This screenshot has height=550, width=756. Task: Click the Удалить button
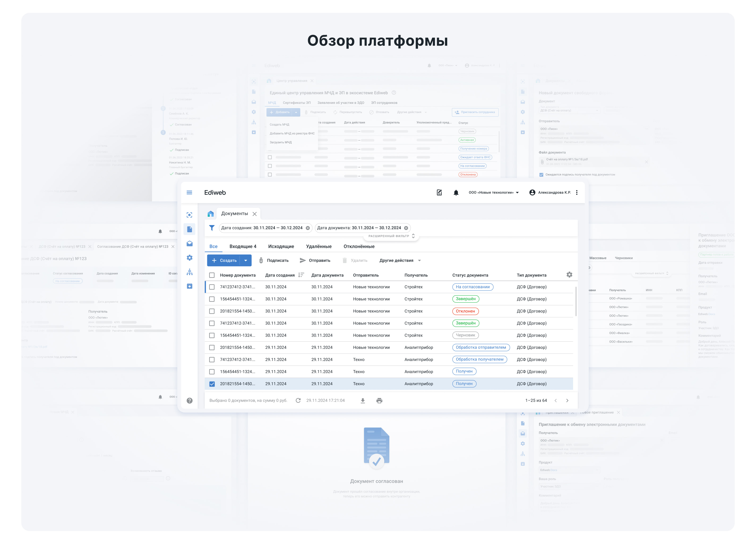tap(355, 261)
